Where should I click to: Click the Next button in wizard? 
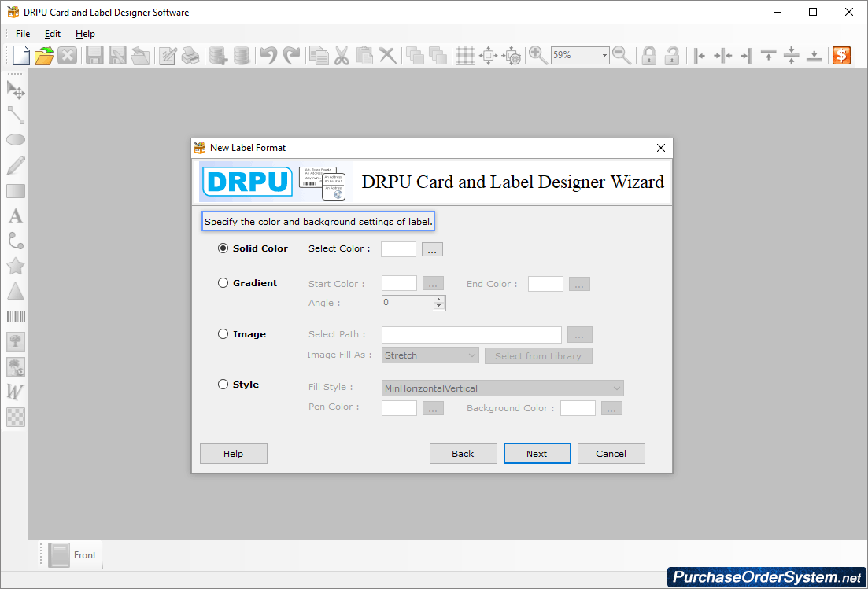tap(537, 454)
